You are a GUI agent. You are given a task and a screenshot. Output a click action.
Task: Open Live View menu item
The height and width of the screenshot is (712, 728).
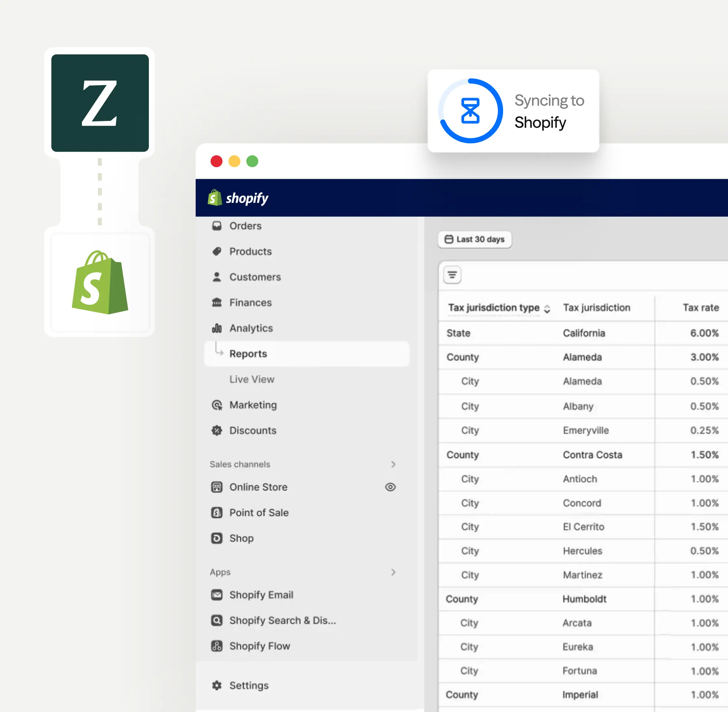coord(252,379)
